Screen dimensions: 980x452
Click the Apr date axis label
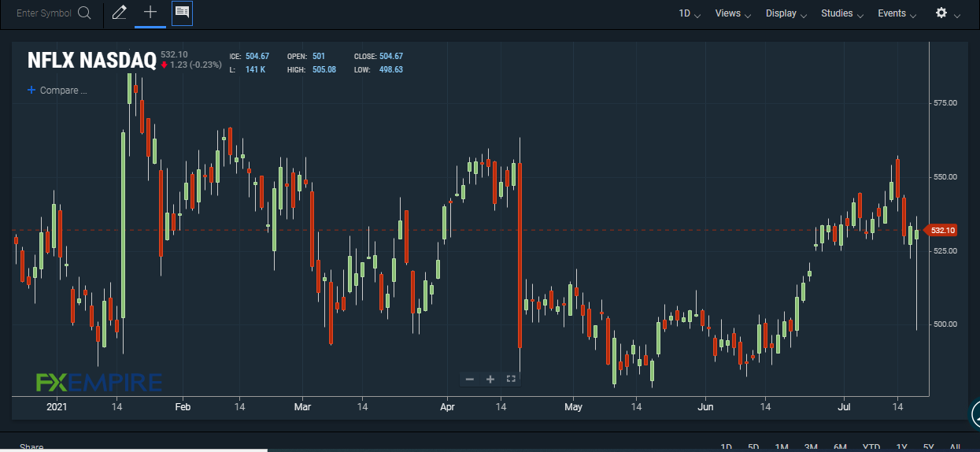[447, 407]
